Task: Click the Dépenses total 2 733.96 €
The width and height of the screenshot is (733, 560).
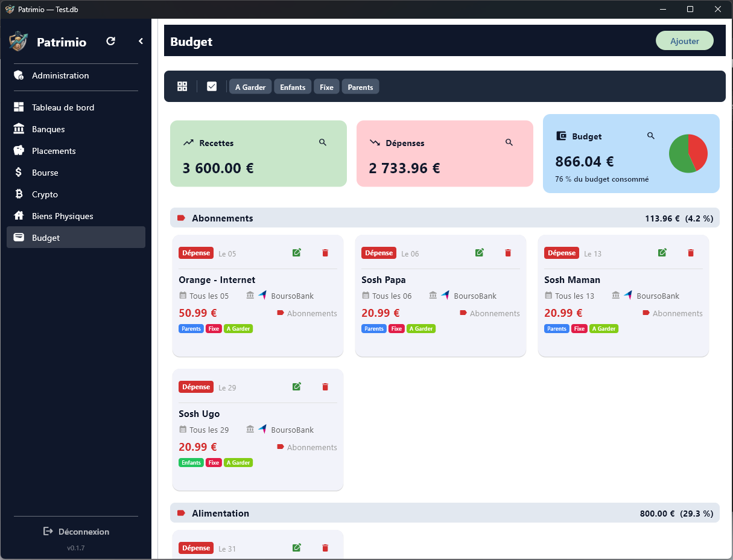Action: 404,168
